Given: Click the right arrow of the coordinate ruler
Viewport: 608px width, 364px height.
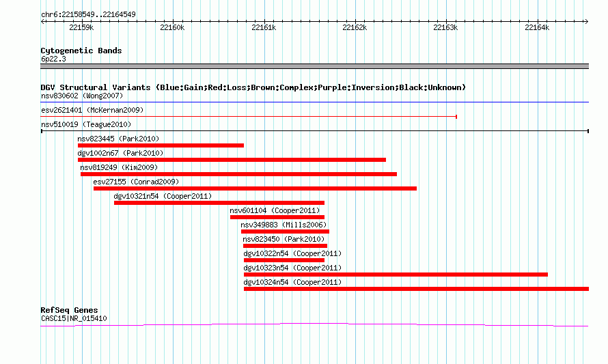Looking at the screenshot, I should (x=587, y=22).
